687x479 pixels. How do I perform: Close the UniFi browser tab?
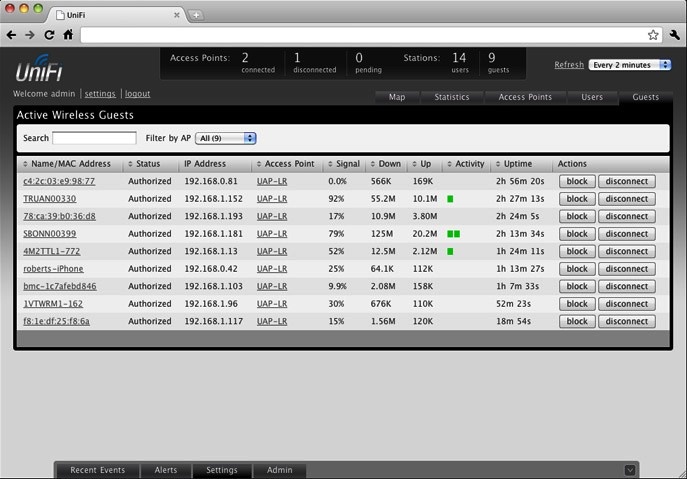click(177, 15)
